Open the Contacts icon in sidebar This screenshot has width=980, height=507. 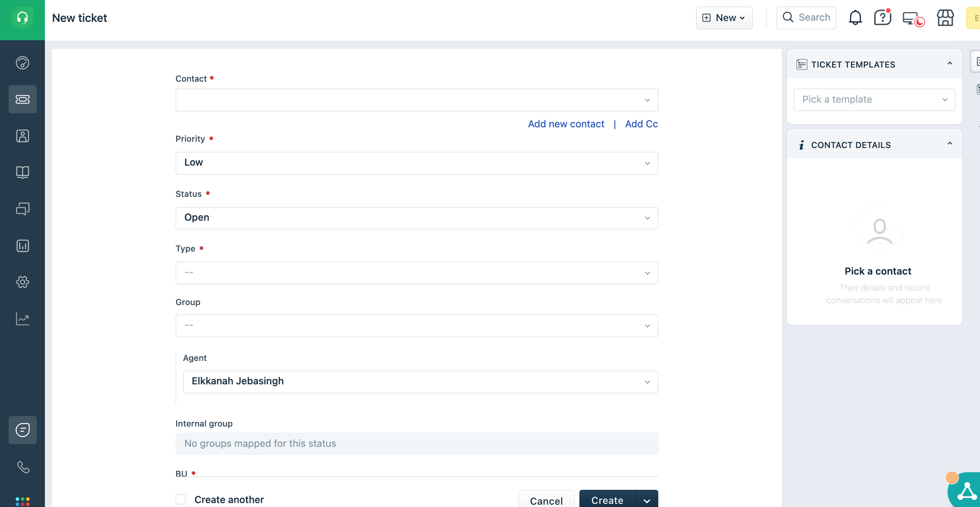point(22,136)
